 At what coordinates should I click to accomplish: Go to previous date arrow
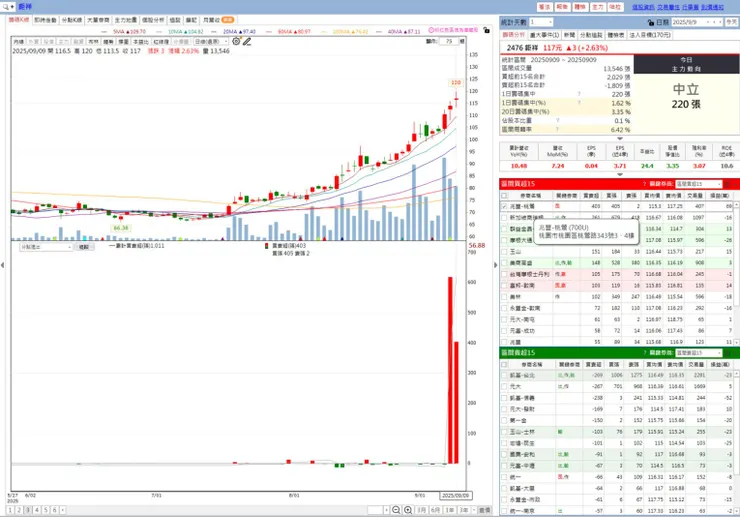tap(714, 22)
